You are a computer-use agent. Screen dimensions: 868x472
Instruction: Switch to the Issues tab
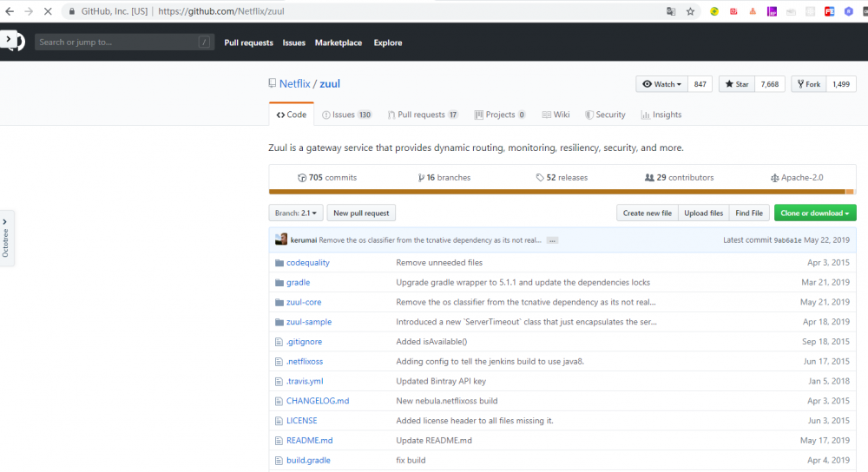[x=345, y=115]
